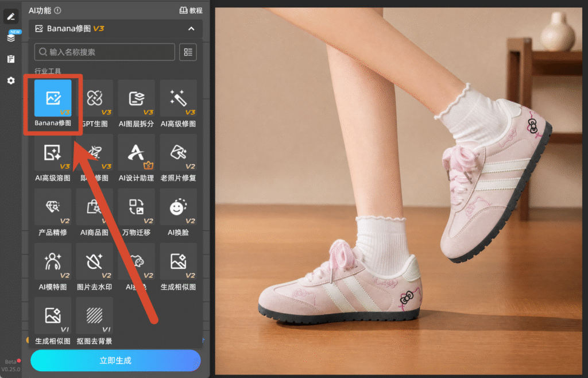
Task: Open the AI换脸 face swap tool
Action: click(x=179, y=207)
